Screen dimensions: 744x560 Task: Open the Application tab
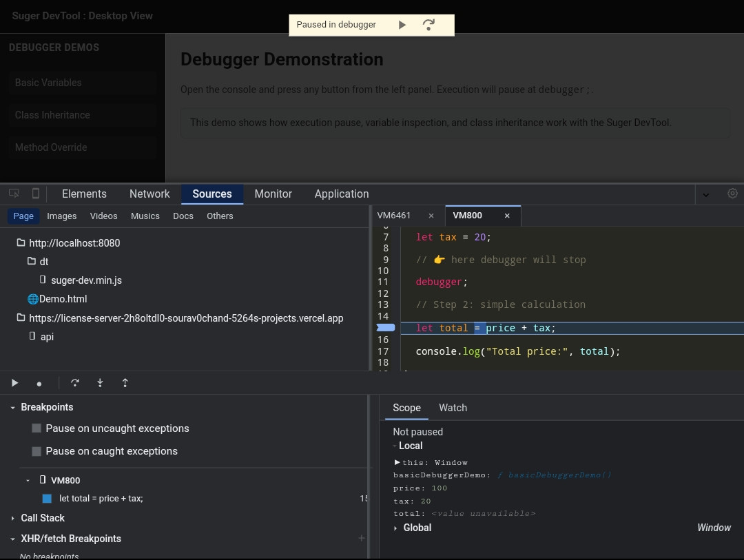342,194
